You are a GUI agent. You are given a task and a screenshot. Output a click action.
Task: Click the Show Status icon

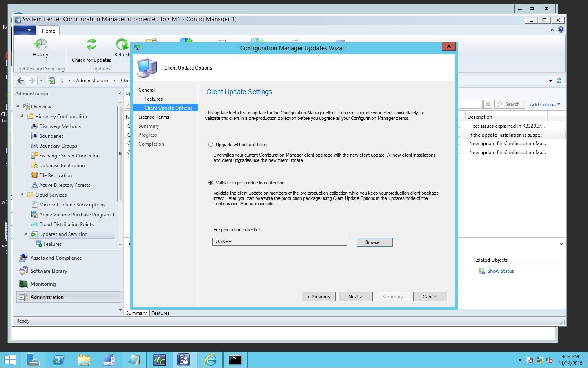click(482, 271)
